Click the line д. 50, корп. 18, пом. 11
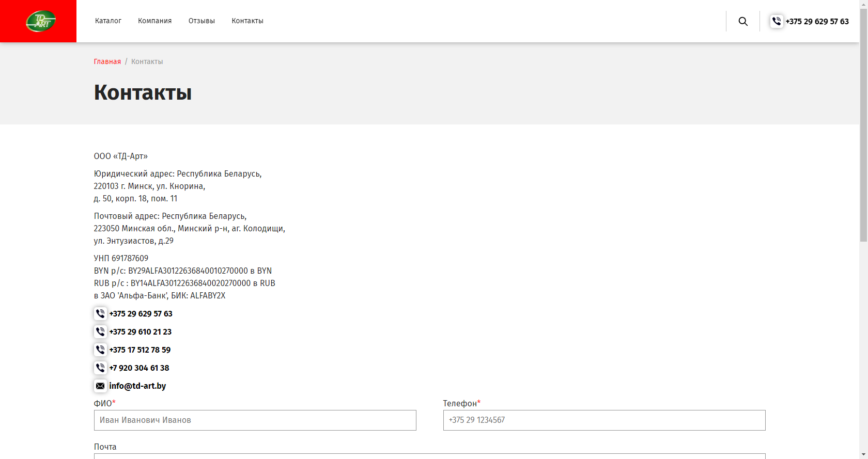Screen dimensions: 868x459 (135, 198)
